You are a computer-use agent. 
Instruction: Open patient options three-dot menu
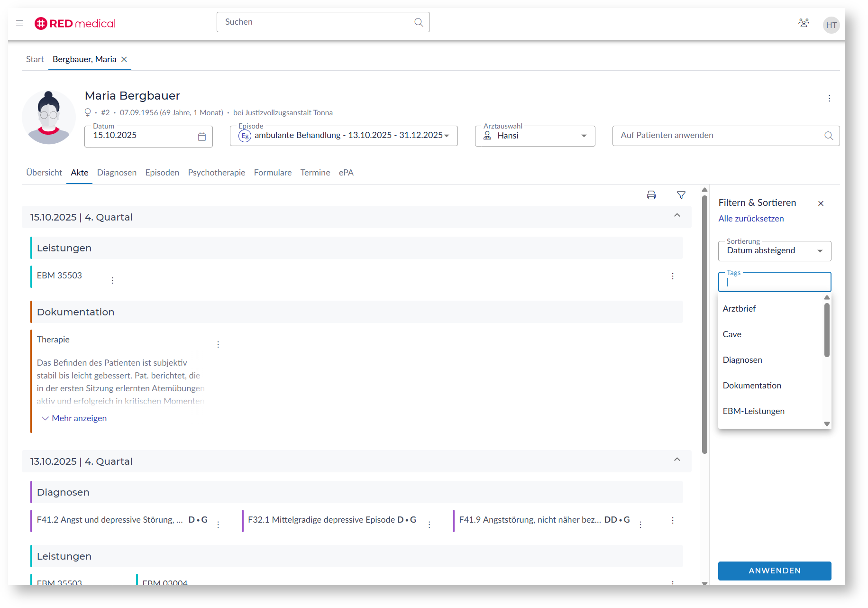point(829,98)
